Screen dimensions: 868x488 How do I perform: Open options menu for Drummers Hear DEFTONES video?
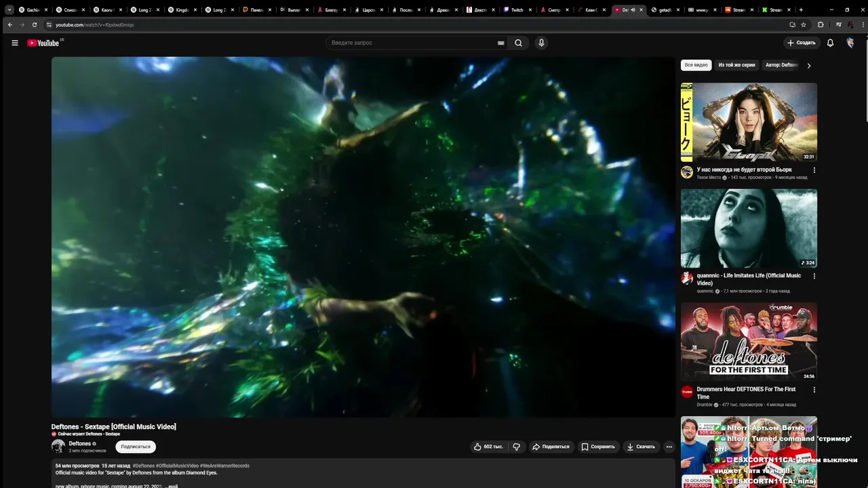(814, 390)
